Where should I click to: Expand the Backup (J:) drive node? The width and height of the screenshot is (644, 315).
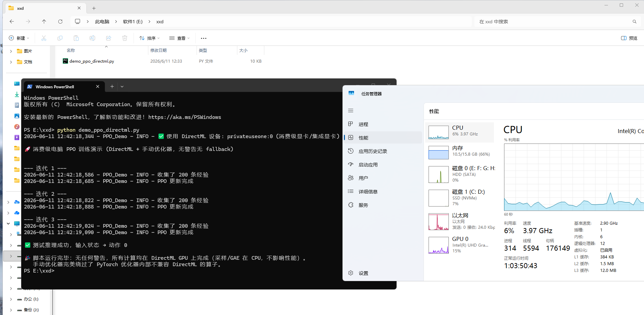coord(11,310)
